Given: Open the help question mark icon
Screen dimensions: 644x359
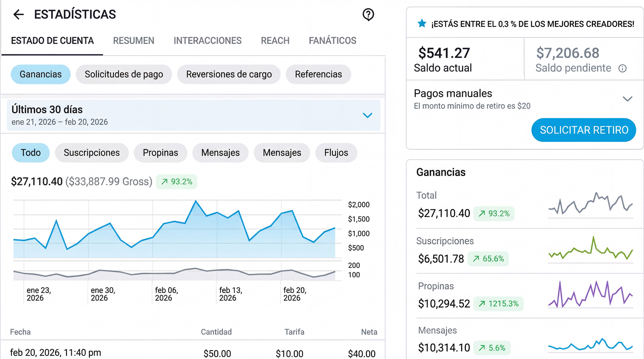Looking at the screenshot, I should point(368,15).
